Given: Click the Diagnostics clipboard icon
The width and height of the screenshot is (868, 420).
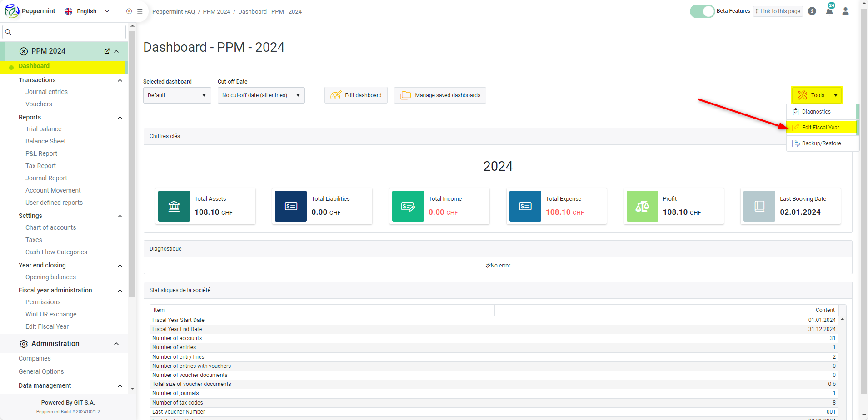Looking at the screenshot, I should tap(796, 112).
